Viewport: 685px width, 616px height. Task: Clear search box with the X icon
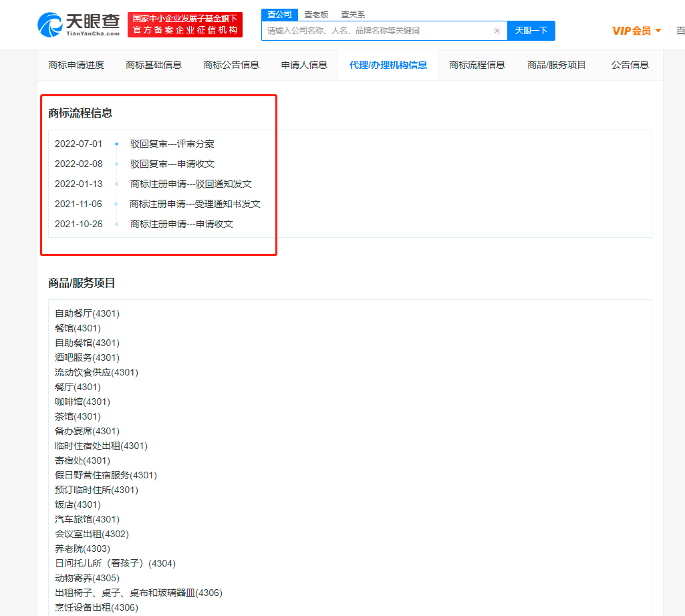(x=497, y=31)
